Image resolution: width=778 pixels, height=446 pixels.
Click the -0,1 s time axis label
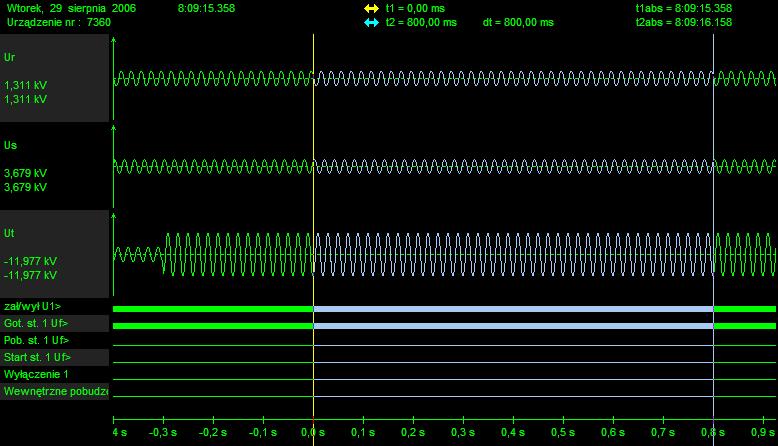click(263, 433)
